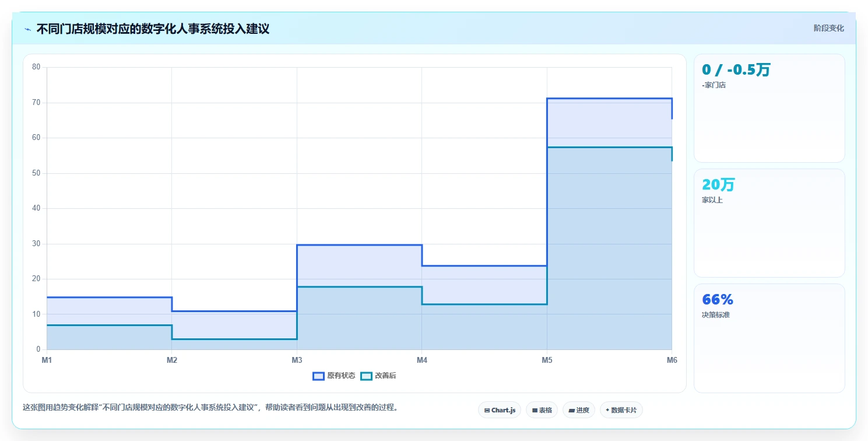Click the M1 axis label

point(47,360)
